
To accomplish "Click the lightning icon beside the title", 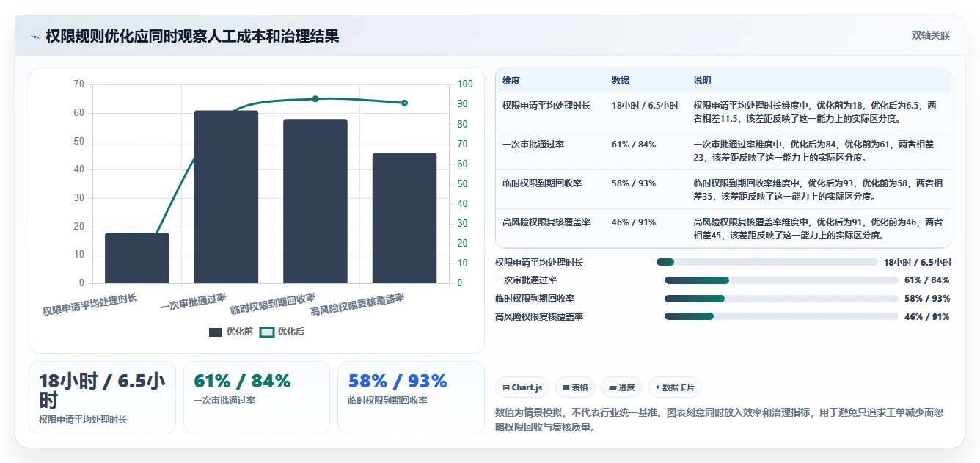I will click(x=34, y=37).
